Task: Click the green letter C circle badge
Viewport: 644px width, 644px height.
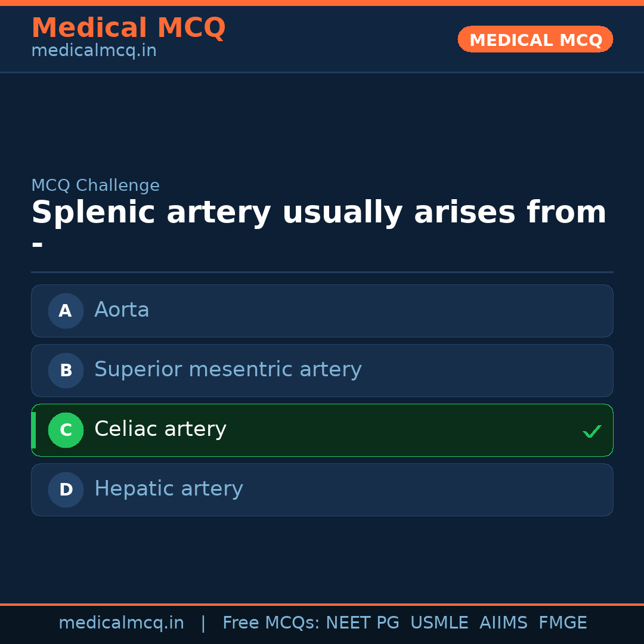Action: coord(66,430)
